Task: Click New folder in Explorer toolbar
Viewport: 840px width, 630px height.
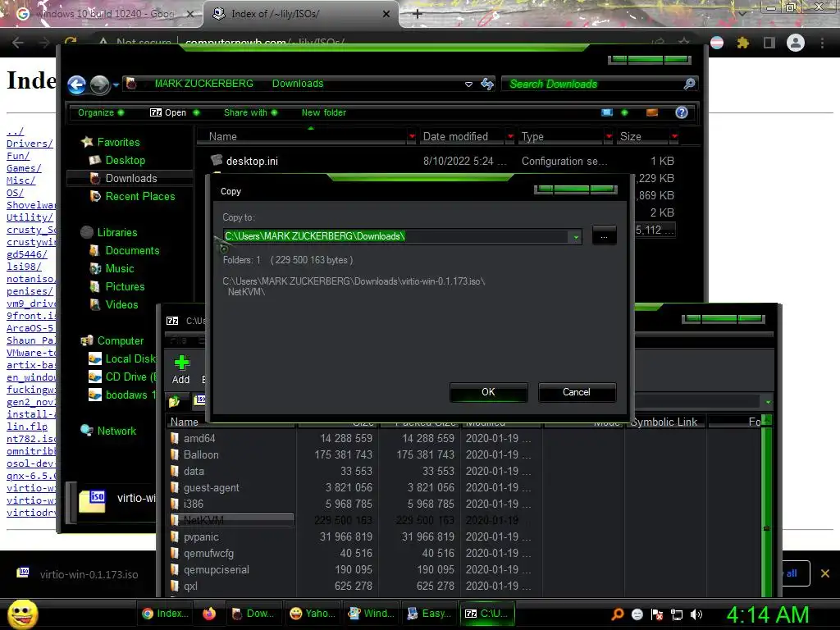Action: point(323,112)
